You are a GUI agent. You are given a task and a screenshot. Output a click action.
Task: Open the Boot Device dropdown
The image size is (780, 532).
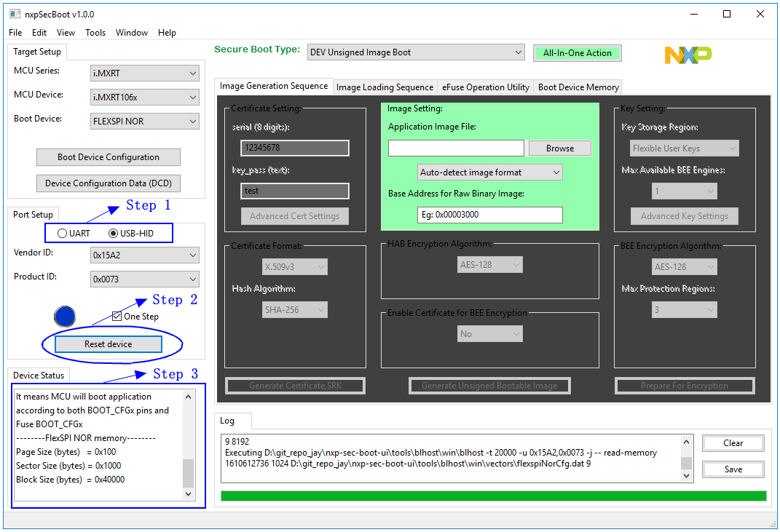[145, 122]
